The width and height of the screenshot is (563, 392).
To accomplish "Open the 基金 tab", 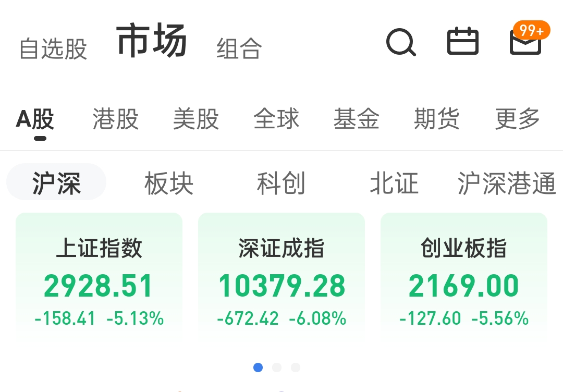I will point(357,119).
